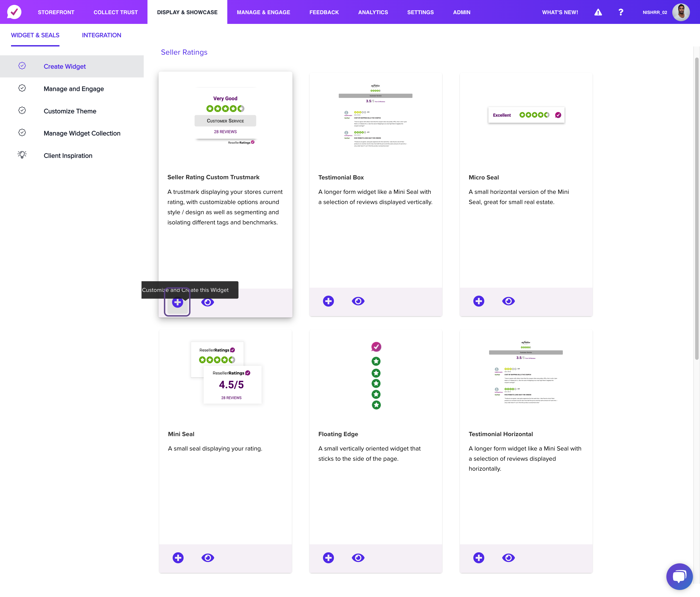Click the badge icon beside Create Widget
The height and width of the screenshot is (597, 700).
coord(22,66)
